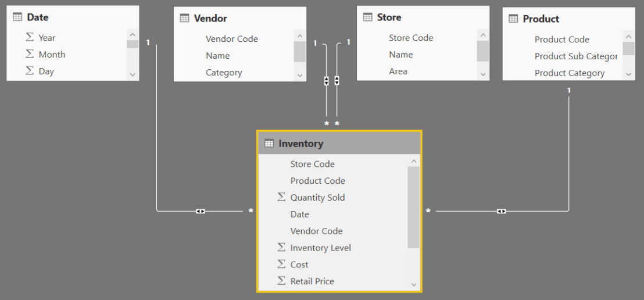
Task: Click the Date table icon in header
Action: [17, 17]
